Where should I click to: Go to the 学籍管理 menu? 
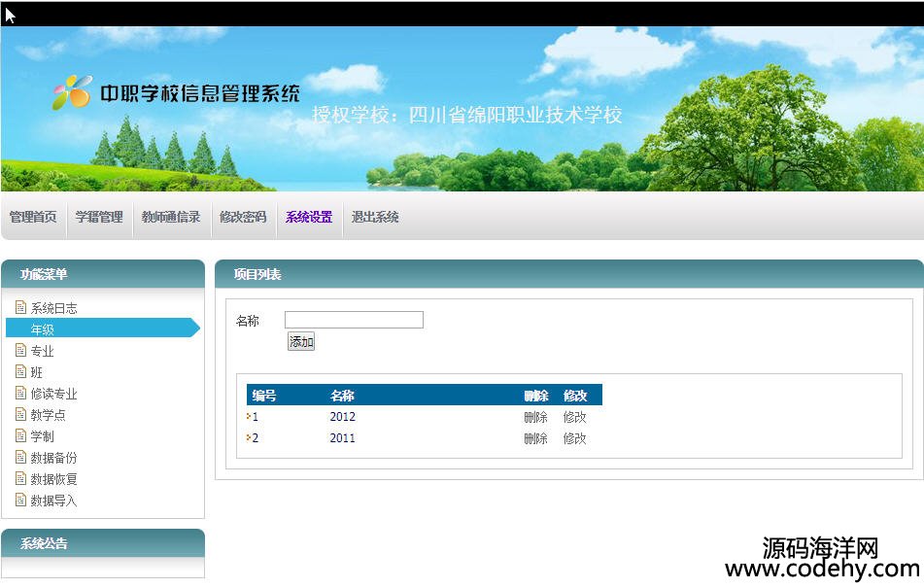tap(99, 218)
